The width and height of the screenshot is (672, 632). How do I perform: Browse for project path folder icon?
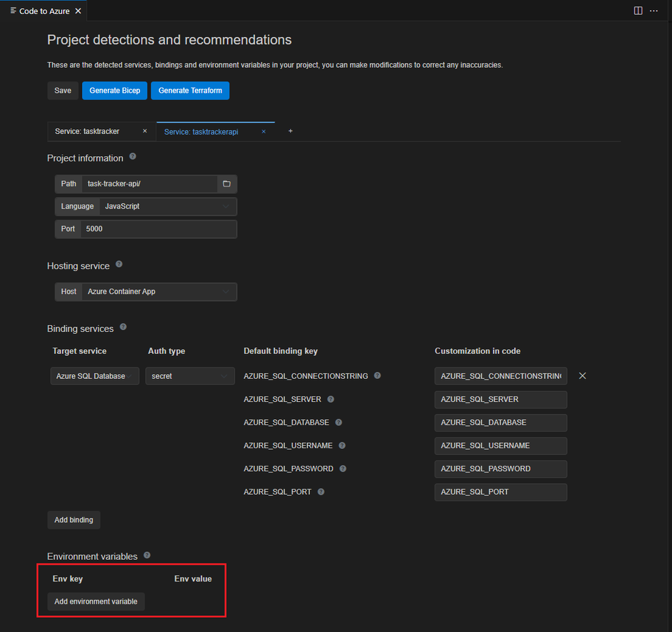click(x=227, y=184)
